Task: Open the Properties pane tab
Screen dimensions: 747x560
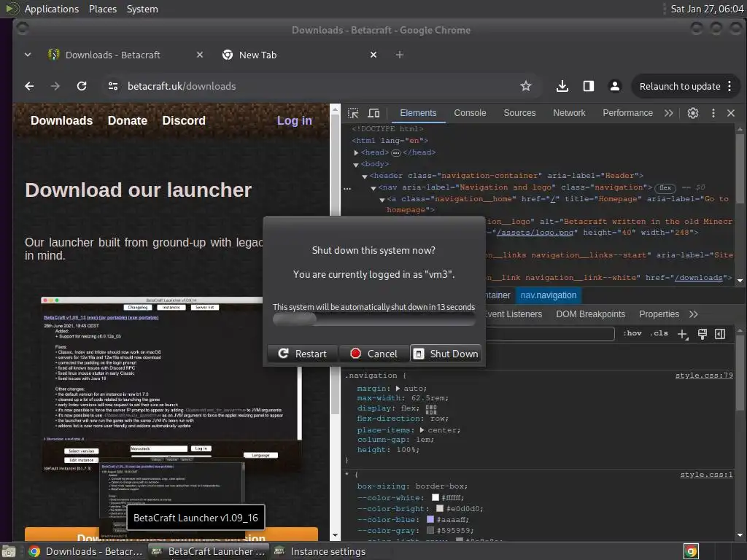Action: 659,314
